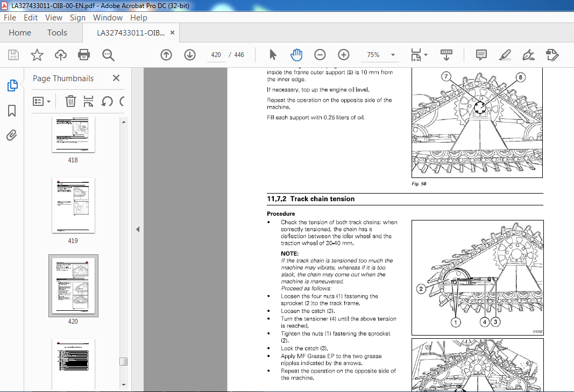574x392 pixels.
Task: Open the Fill and Sign pen tool
Action: [528, 55]
